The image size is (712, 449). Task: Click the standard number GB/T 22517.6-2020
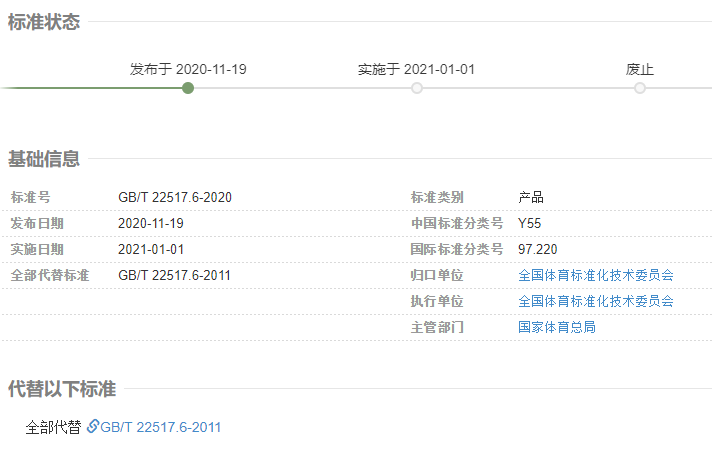[x=175, y=197]
